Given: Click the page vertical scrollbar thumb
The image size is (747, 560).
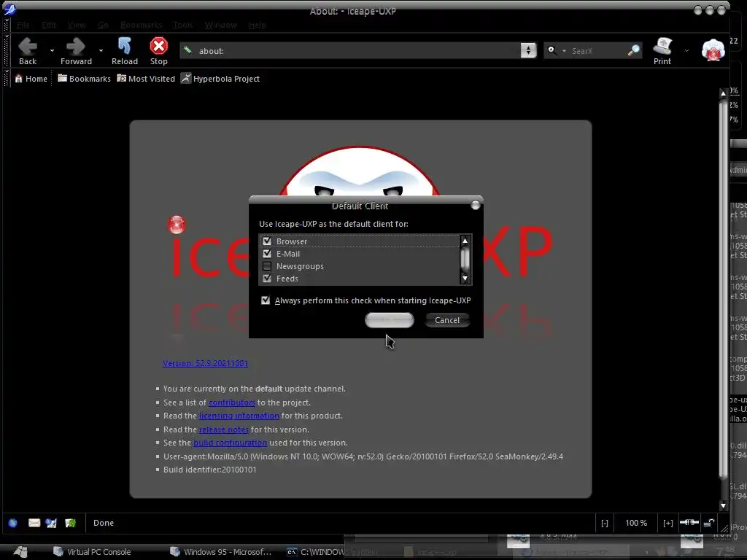Looking at the screenshot, I should [x=723, y=290].
